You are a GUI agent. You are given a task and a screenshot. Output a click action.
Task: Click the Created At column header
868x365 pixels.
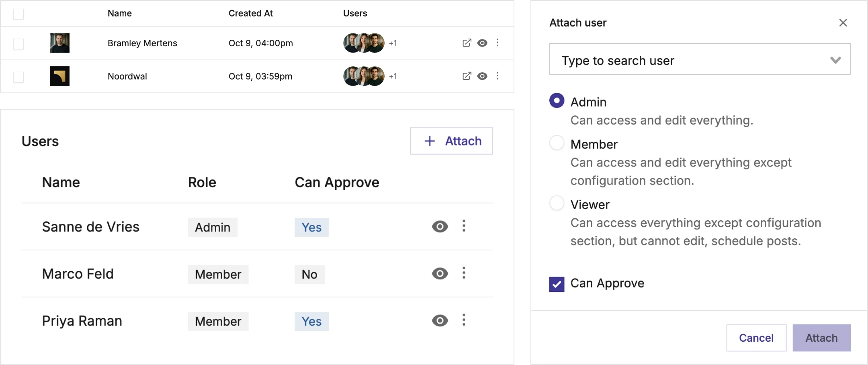click(x=250, y=13)
